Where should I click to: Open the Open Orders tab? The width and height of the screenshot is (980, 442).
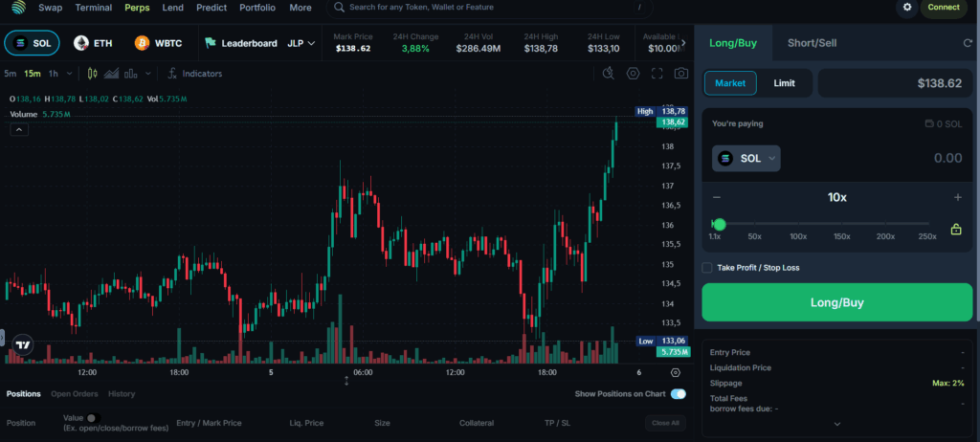(x=75, y=393)
